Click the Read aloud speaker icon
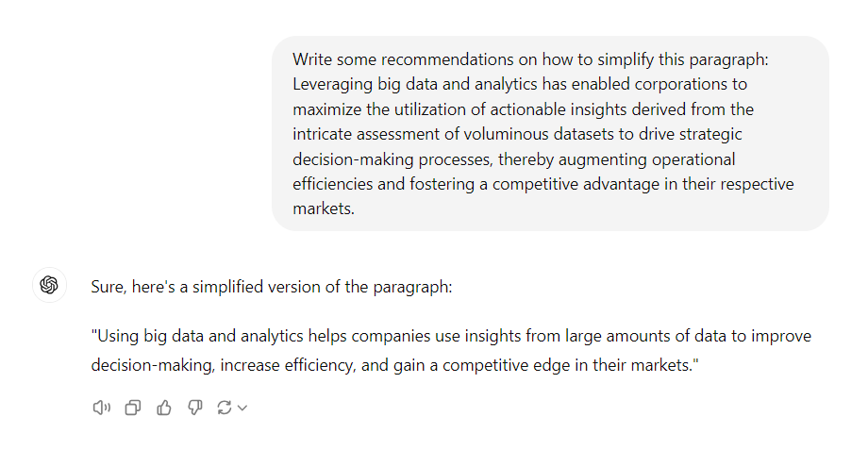 (x=102, y=408)
